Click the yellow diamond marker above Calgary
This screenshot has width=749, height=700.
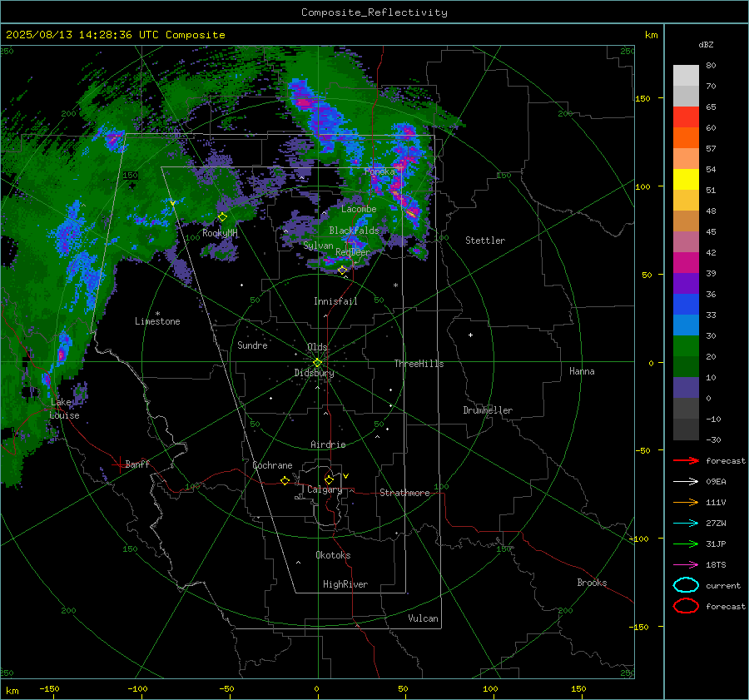tap(329, 479)
